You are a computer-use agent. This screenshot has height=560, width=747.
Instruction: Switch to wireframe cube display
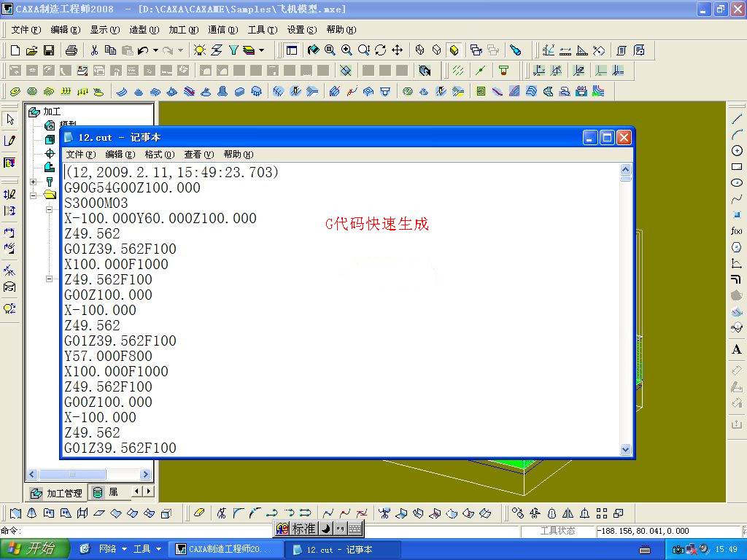pyautogui.click(x=419, y=50)
